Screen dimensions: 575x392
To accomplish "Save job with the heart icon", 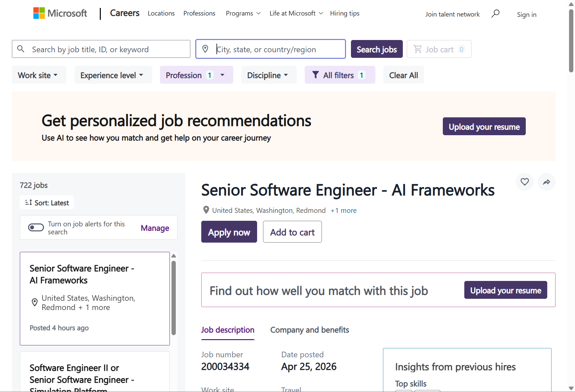I will point(524,182).
